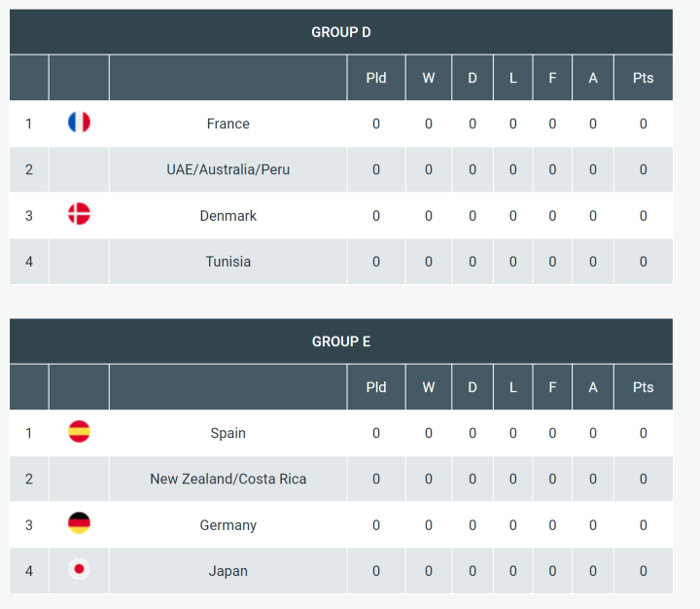
Task: Click the Germany team name
Action: (227, 525)
